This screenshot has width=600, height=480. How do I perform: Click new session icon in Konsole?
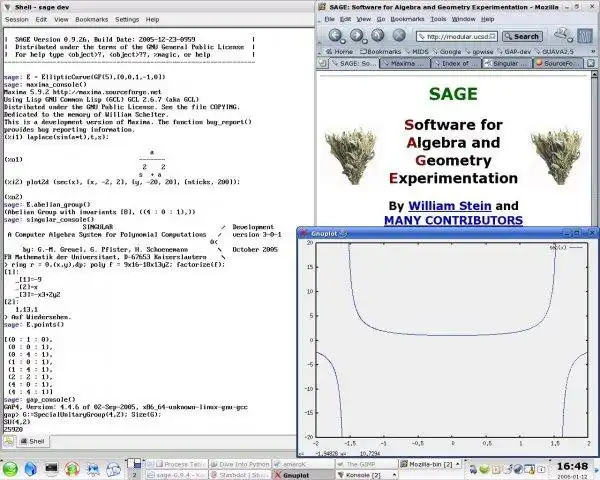tap(9, 441)
